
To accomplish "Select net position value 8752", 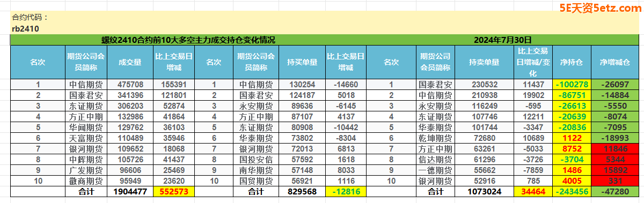I will 572,148.
